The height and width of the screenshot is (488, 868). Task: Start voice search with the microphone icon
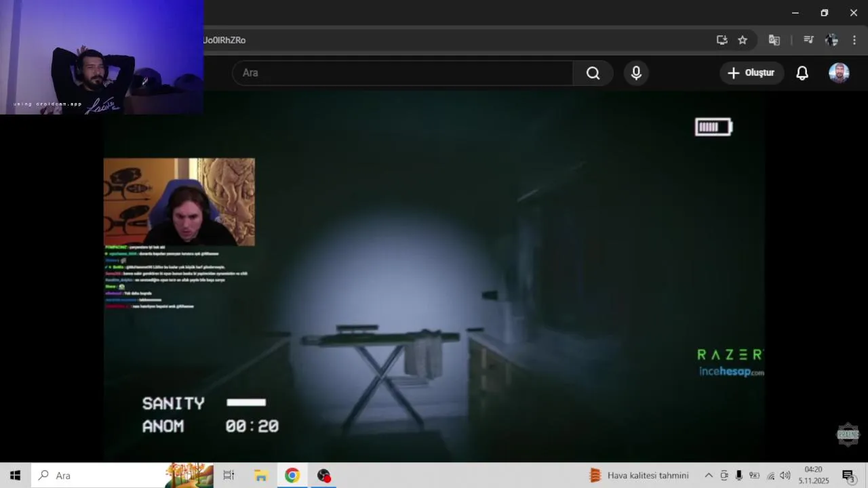coord(636,73)
